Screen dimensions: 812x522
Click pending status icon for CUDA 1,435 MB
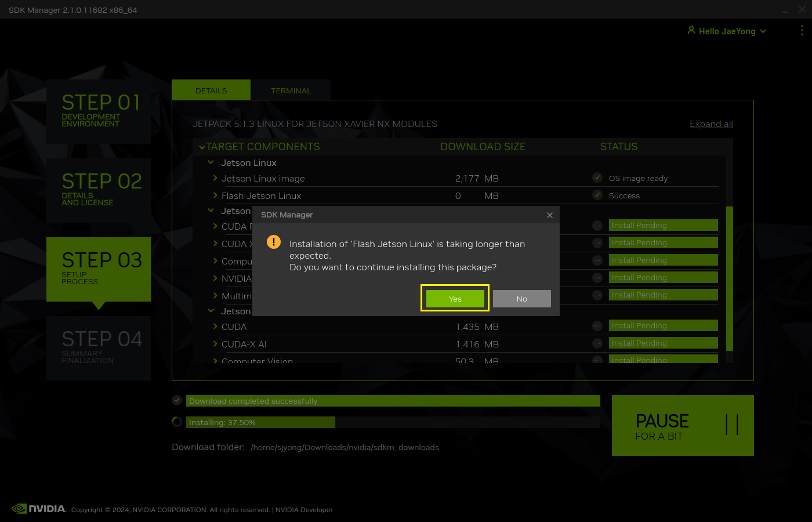click(597, 326)
